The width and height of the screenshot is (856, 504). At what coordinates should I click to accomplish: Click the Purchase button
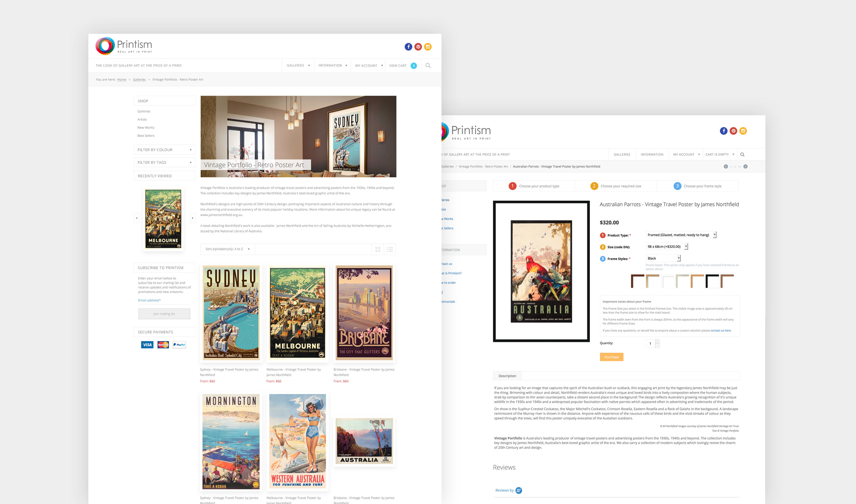pos(612,357)
